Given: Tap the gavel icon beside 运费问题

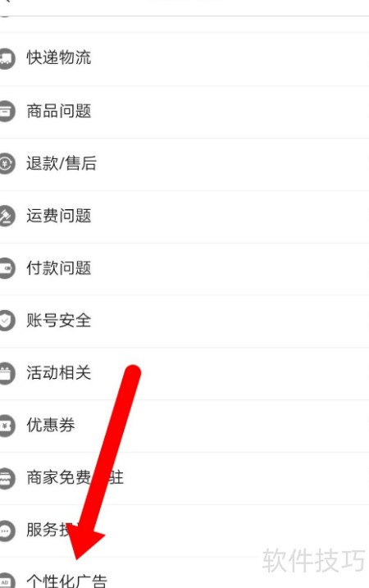Looking at the screenshot, I should (x=7, y=216).
